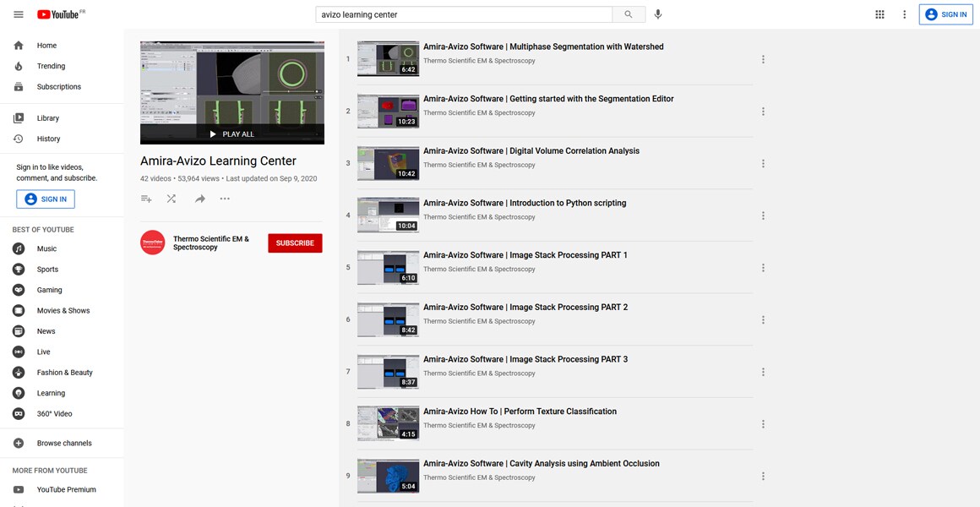Viewport: 980px width, 507px height.
Task: Shuffle the Amira-Avizo playlist
Action: 171,199
